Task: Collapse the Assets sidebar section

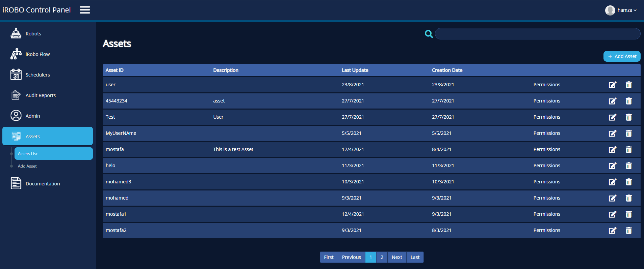Action: (48, 136)
